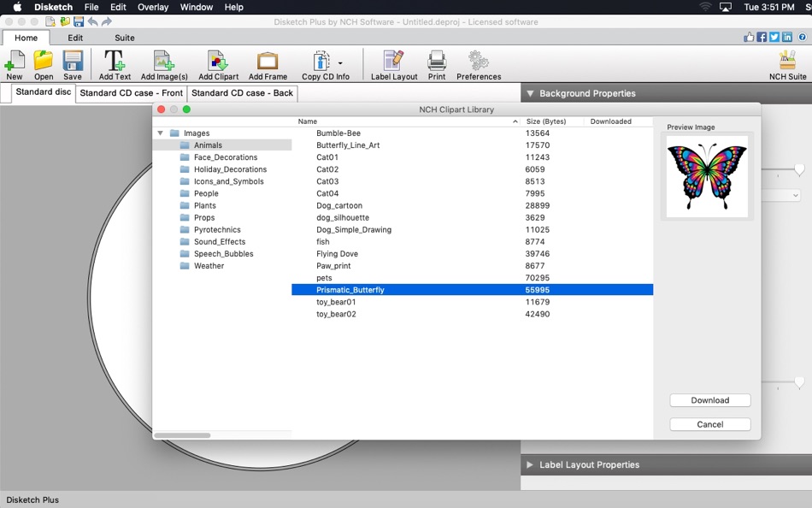This screenshot has width=812, height=508.
Task: Expand the Label Layout Properties panel
Action: [x=530, y=465]
